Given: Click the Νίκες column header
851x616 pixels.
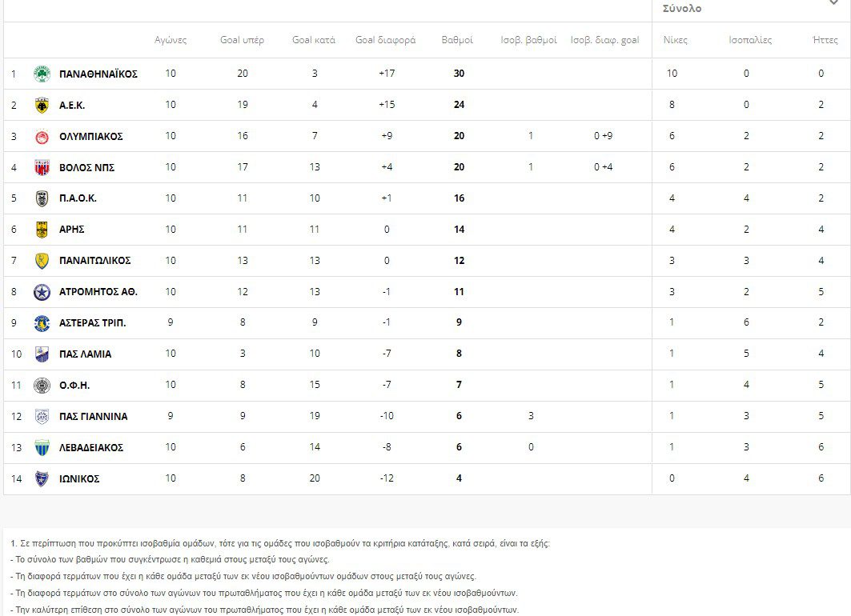Looking at the screenshot, I should coord(675,40).
